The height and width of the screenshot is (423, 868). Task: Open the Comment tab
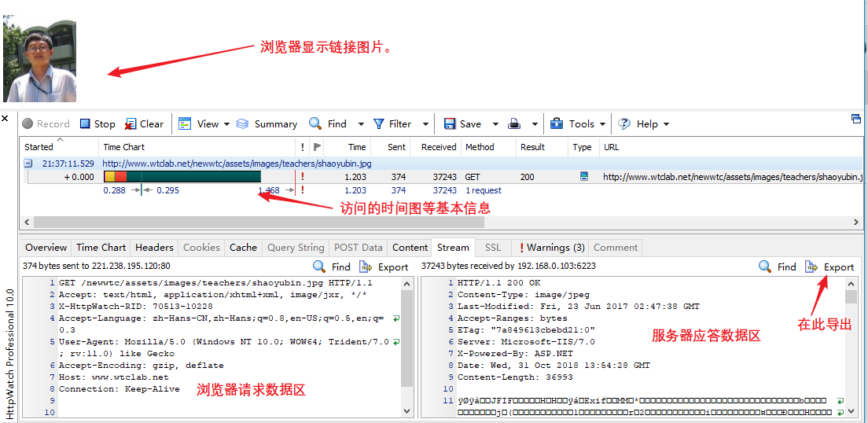616,248
